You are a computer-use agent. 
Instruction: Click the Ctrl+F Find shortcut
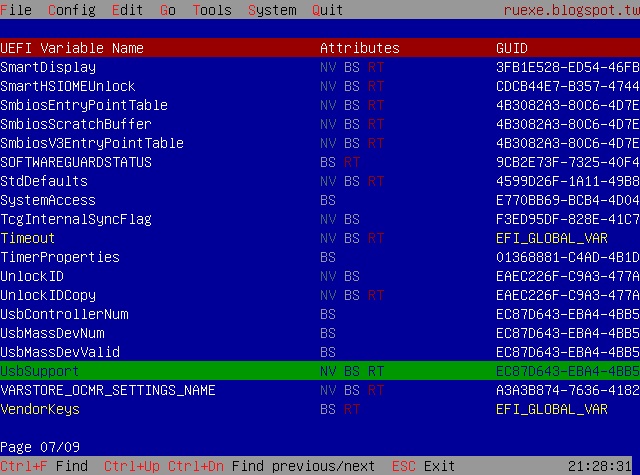click(44, 466)
